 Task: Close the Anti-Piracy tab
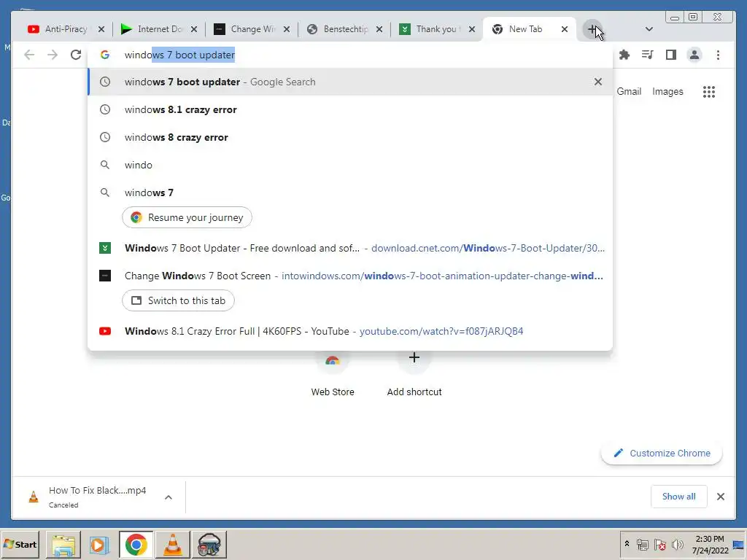(101, 29)
